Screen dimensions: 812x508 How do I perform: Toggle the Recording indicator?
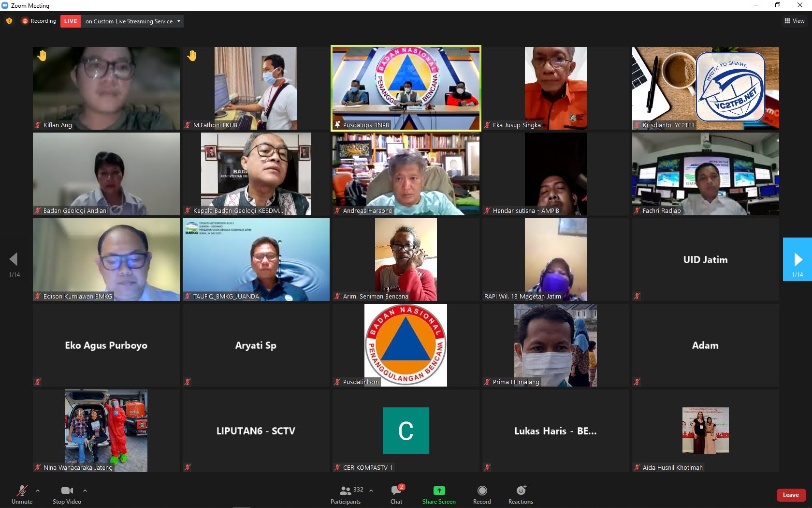[x=39, y=21]
